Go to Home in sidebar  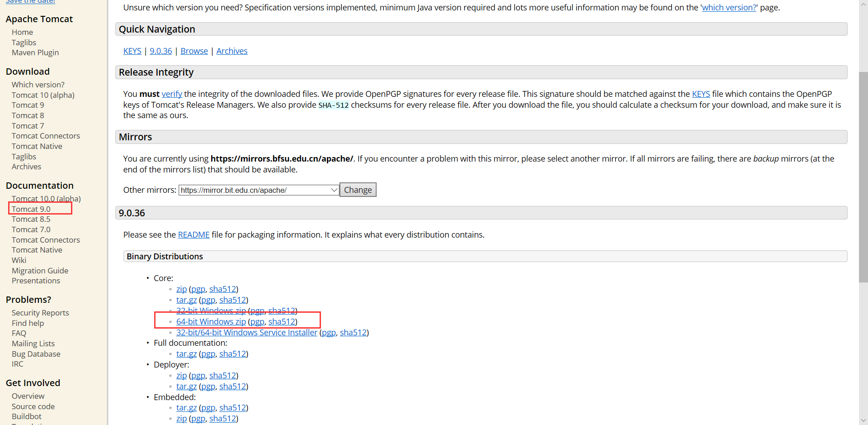tap(22, 32)
